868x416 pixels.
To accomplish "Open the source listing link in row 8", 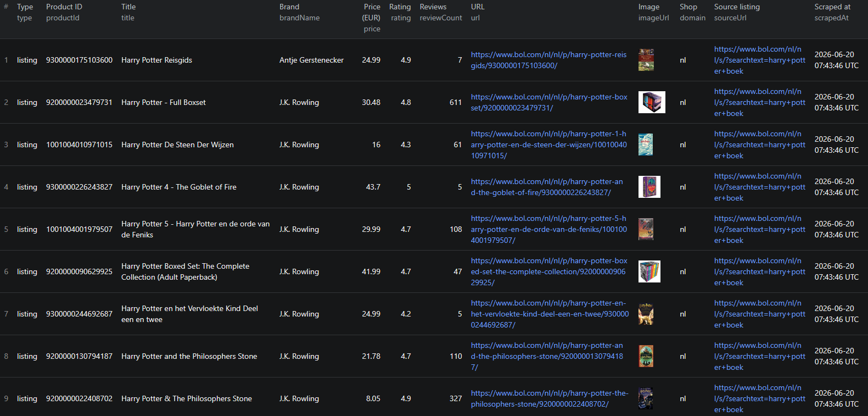I will coord(760,356).
